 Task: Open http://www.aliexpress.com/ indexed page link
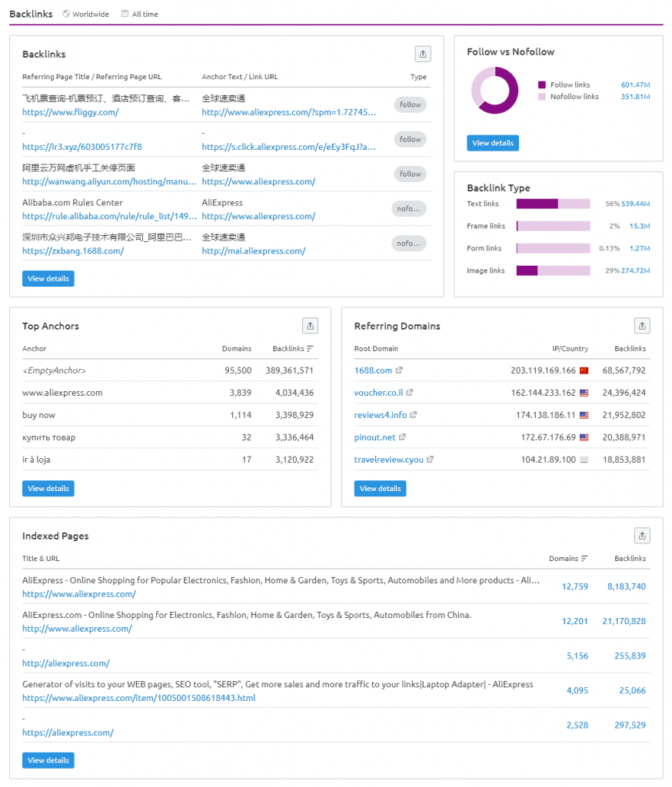77,629
